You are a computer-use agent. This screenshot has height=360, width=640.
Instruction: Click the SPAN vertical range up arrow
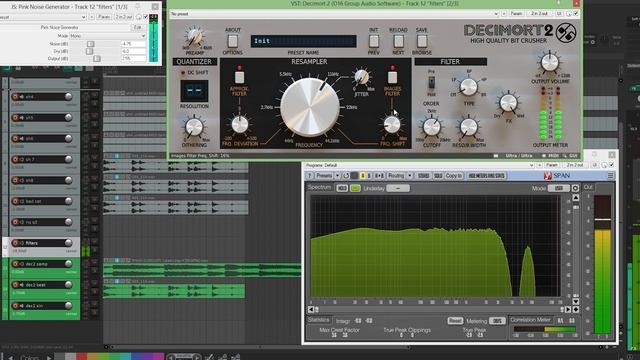pos(576,198)
